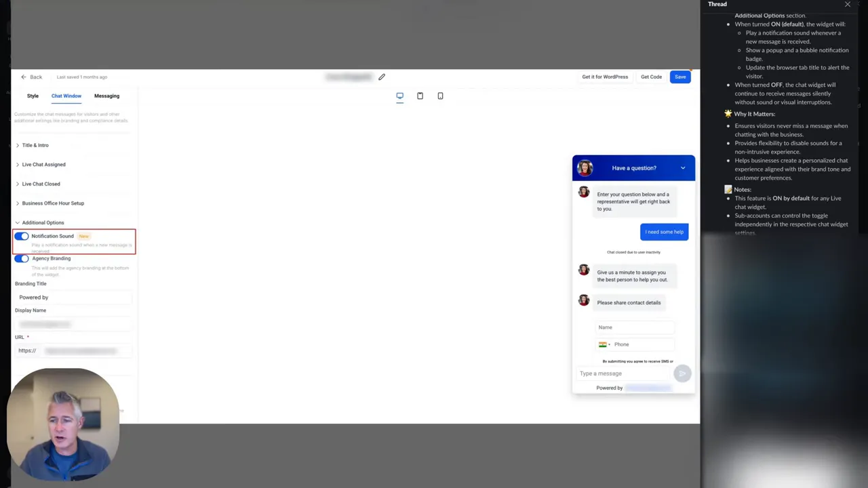Switch to desktop preview icon

pos(399,96)
